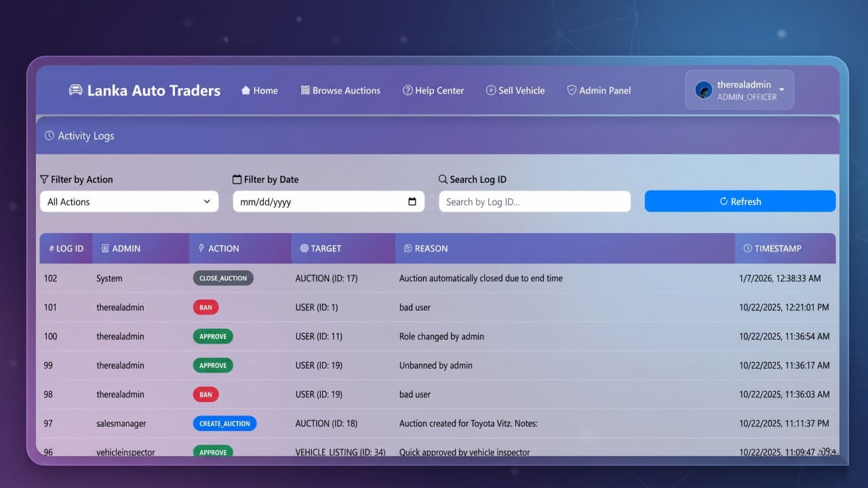The height and width of the screenshot is (488, 868).
Task: Click timestamp 10/22/2025, 12:21:01 PM
Action: (784, 308)
